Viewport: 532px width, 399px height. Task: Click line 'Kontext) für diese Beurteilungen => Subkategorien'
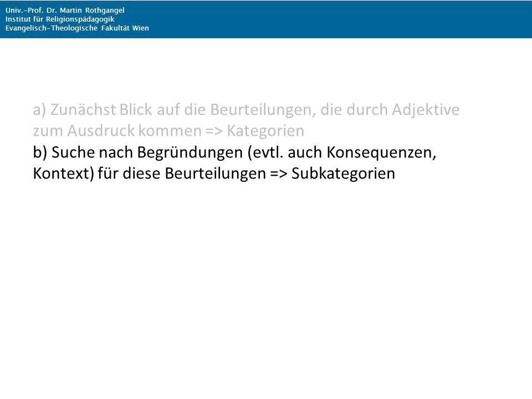click(214, 173)
